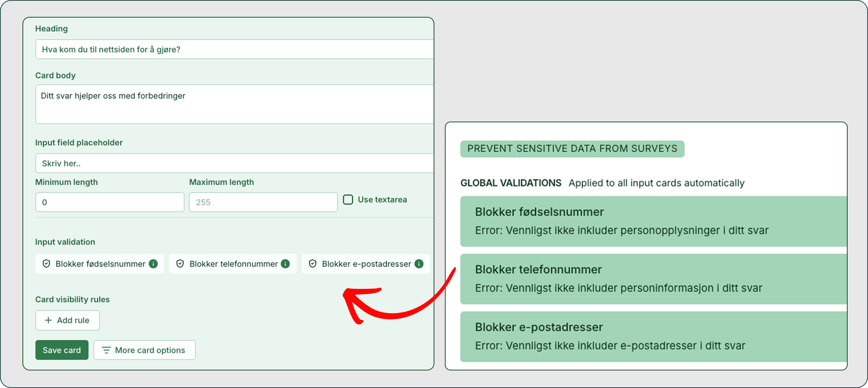This screenshot has width=868, height=388.
Task: Click the shield icon beside Blokker fødselsnummer
Action: 46,264
